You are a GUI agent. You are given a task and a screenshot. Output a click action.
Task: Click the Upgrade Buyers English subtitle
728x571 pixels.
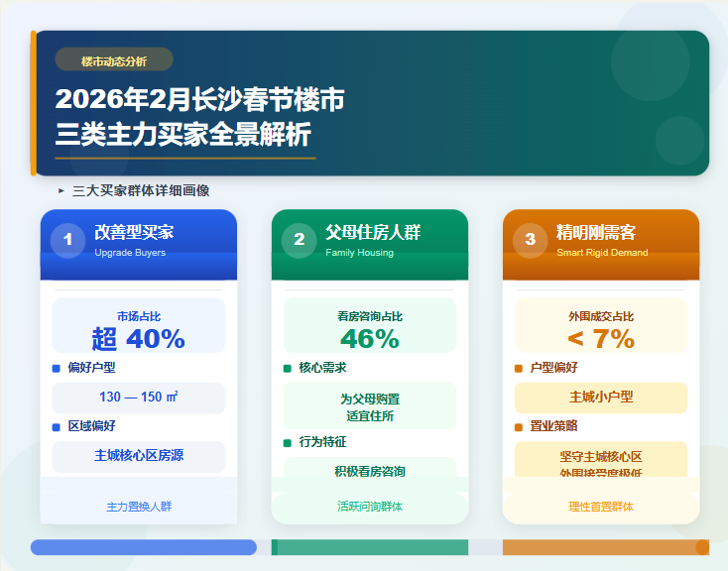[130, 253]
